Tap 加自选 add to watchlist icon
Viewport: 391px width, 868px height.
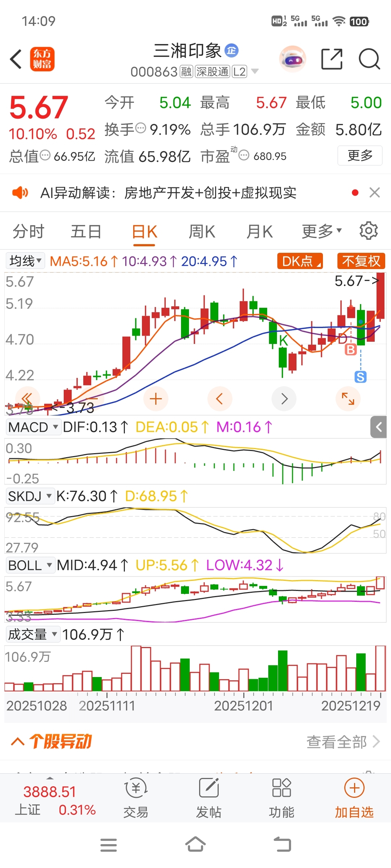[354, 798]
